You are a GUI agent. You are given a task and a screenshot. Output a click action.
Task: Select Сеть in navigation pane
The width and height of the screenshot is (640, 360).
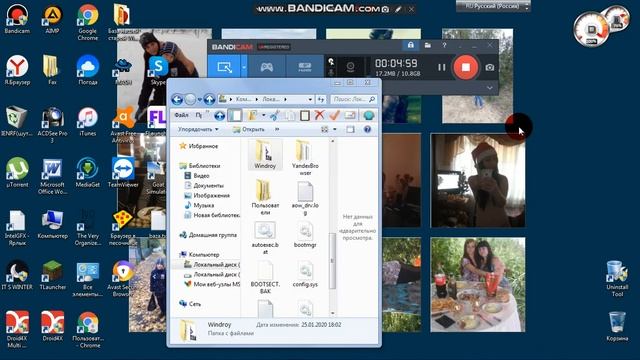tap(190, 304)
